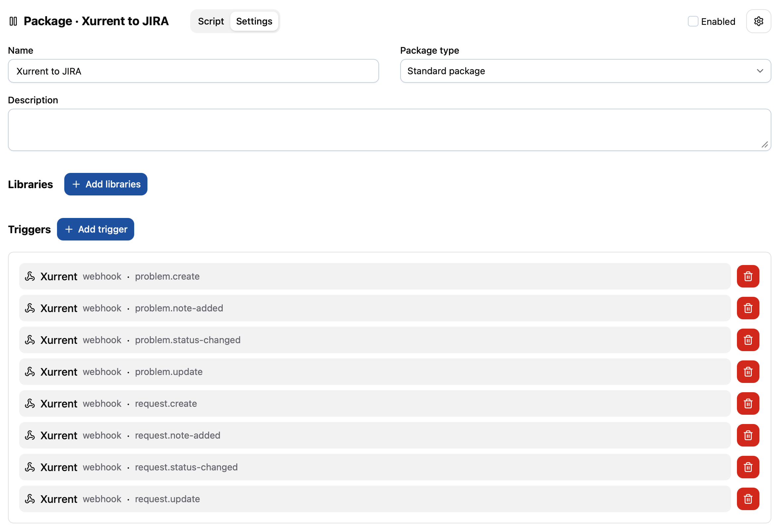Screen dimensions: 778x532
Task: Click webhook icon in request.status-changed row
Action: pos(30,467)
